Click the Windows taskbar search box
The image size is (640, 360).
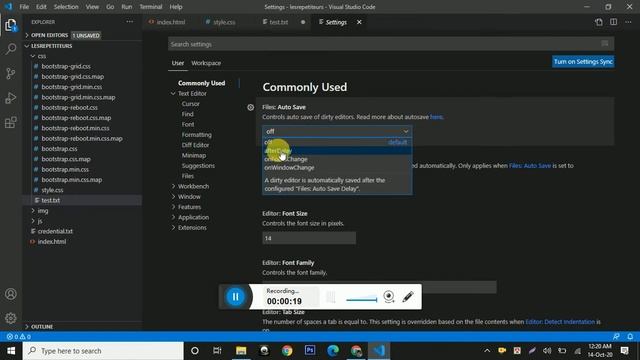[x=103, y=351]
